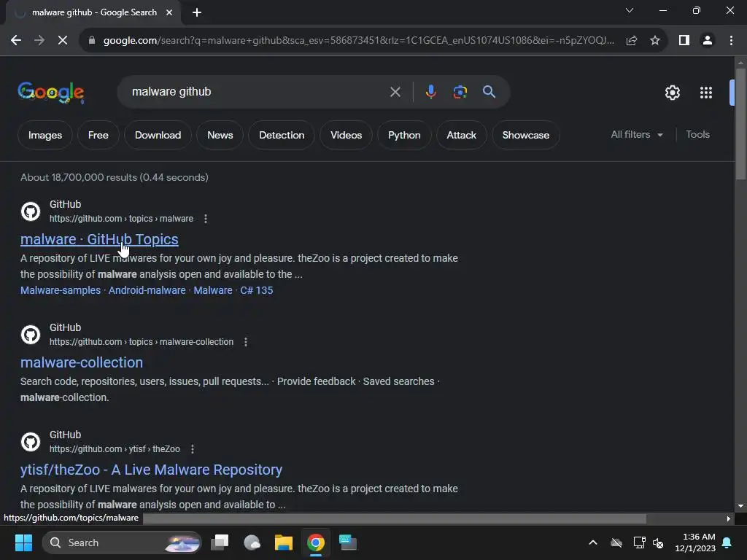Switch to Videos results

pyautogui.click(x=347, y=135)
